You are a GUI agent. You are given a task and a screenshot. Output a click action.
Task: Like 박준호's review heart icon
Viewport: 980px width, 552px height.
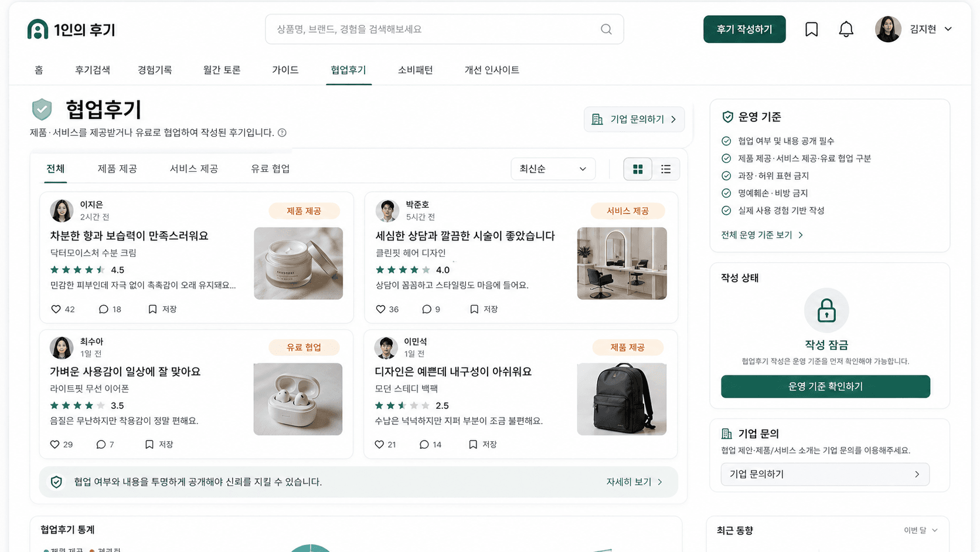380,309
